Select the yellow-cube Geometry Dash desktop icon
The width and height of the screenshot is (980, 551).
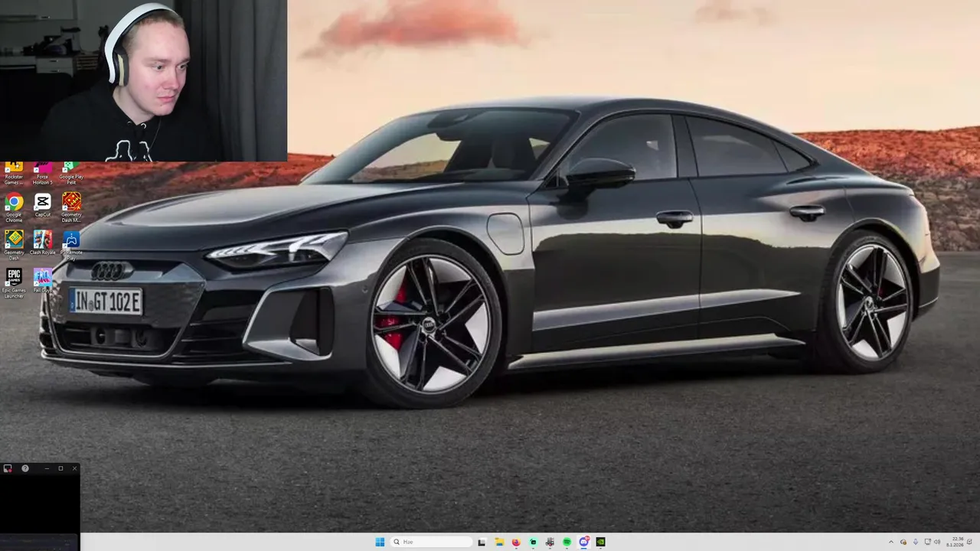pos(14,245)
